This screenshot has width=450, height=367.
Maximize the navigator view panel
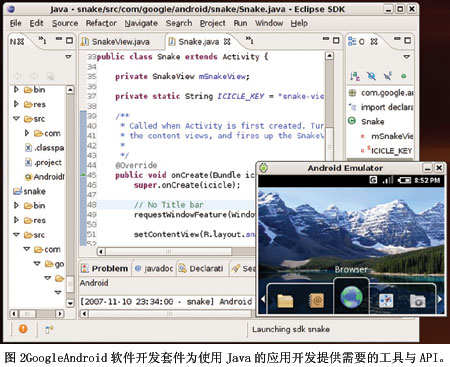(69, 40)
